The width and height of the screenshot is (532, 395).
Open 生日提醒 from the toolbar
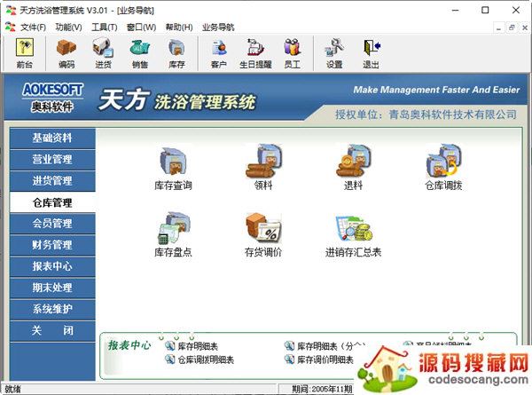pos(255,53)
